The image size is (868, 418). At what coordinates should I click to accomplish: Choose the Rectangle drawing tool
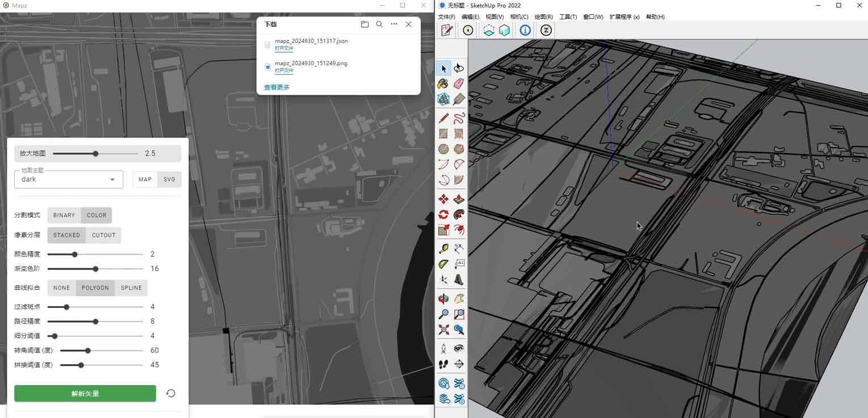[x=443, y=134]
